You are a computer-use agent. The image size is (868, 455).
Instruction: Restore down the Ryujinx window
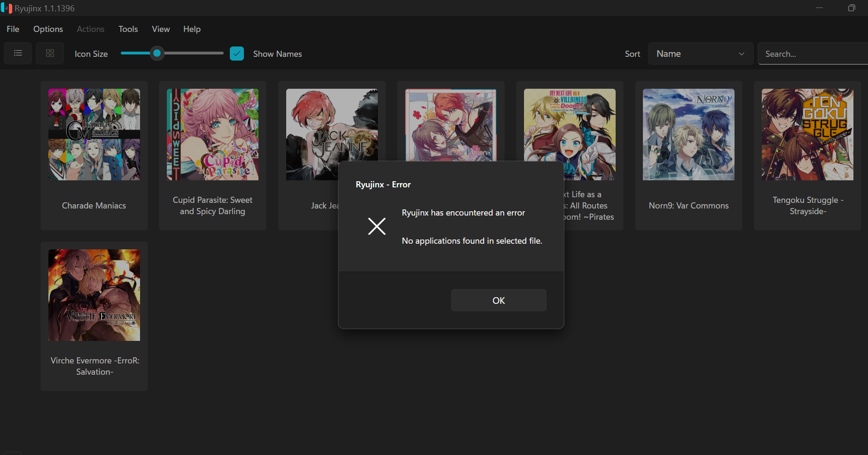[x=852, y=8]
